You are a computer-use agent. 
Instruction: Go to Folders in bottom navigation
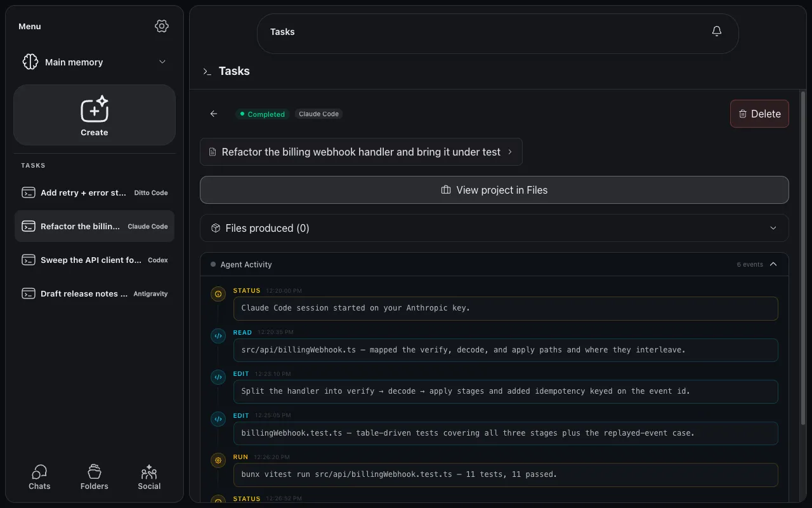coord(95,478)
